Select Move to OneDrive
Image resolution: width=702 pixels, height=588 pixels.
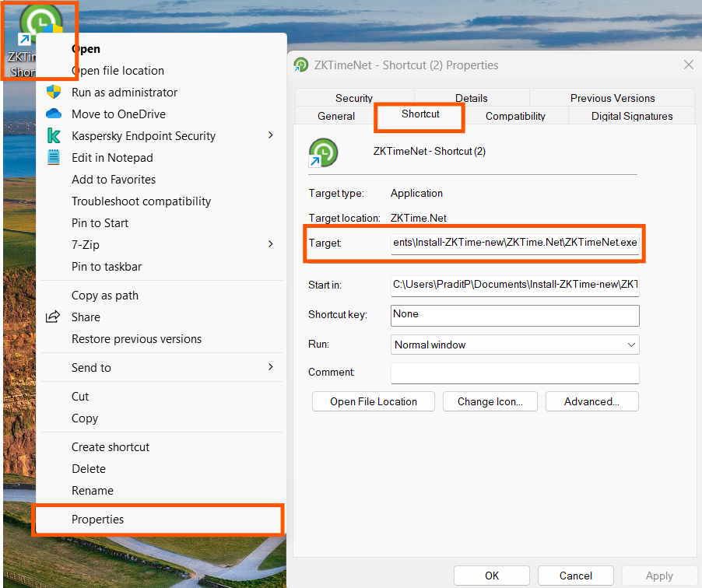coord(161,114)
